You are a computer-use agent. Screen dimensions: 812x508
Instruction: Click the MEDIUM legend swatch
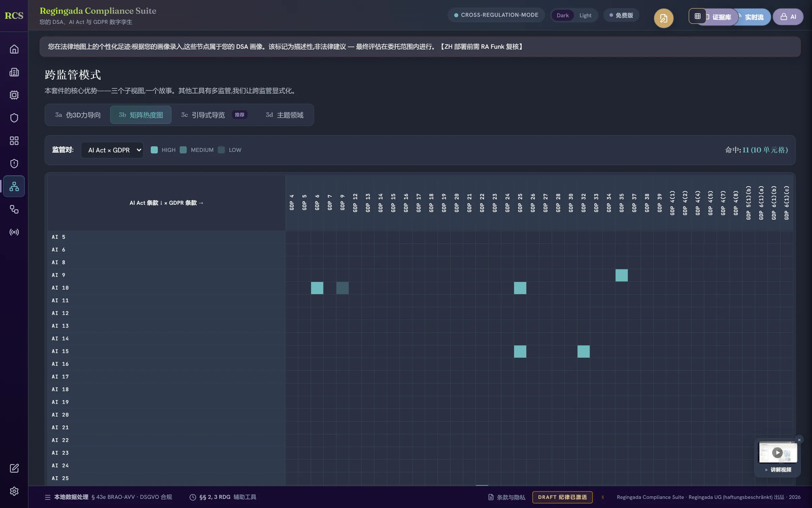tap(183, 150)
